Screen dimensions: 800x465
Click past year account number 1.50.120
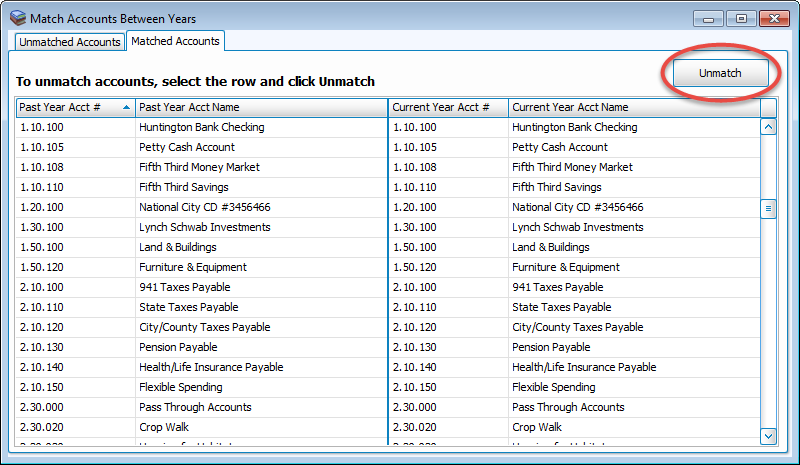coord(41,267)
